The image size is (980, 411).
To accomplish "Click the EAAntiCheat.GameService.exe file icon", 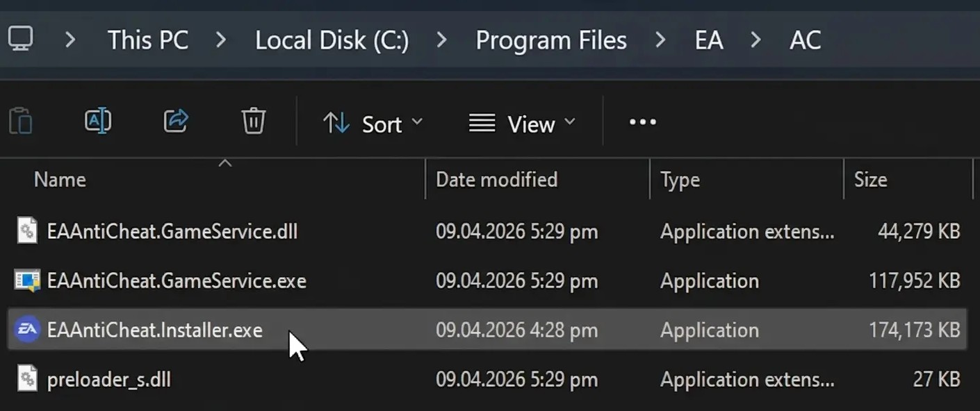I will click(27, 280).
